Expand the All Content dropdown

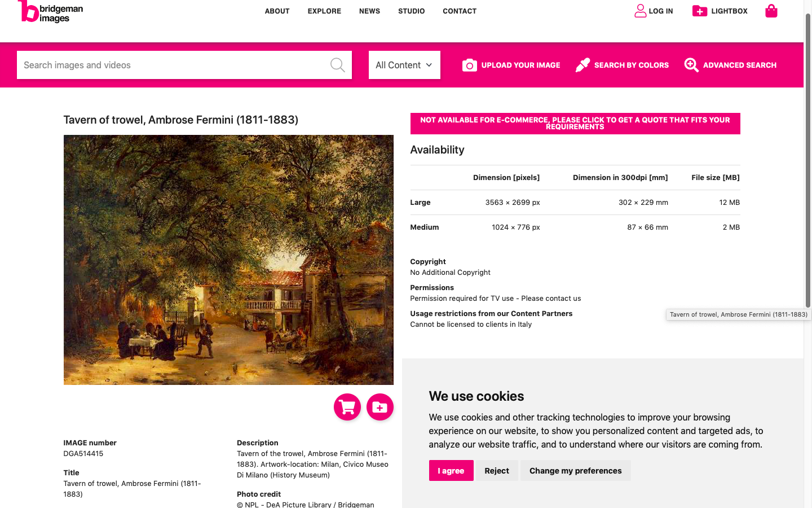pos(404,65)
